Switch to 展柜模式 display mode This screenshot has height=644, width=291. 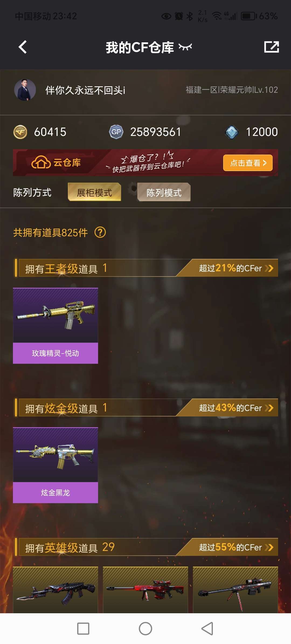click(94, 192)
